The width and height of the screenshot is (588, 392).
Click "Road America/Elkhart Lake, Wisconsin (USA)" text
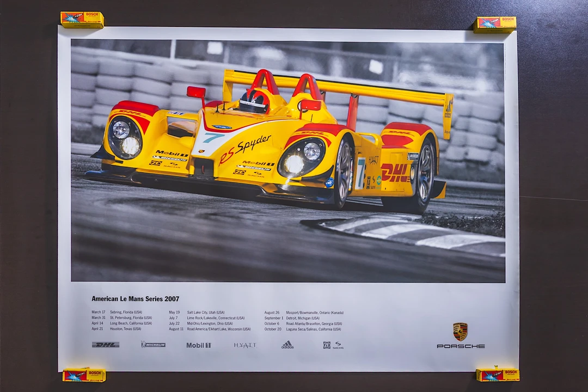(219, 329)
